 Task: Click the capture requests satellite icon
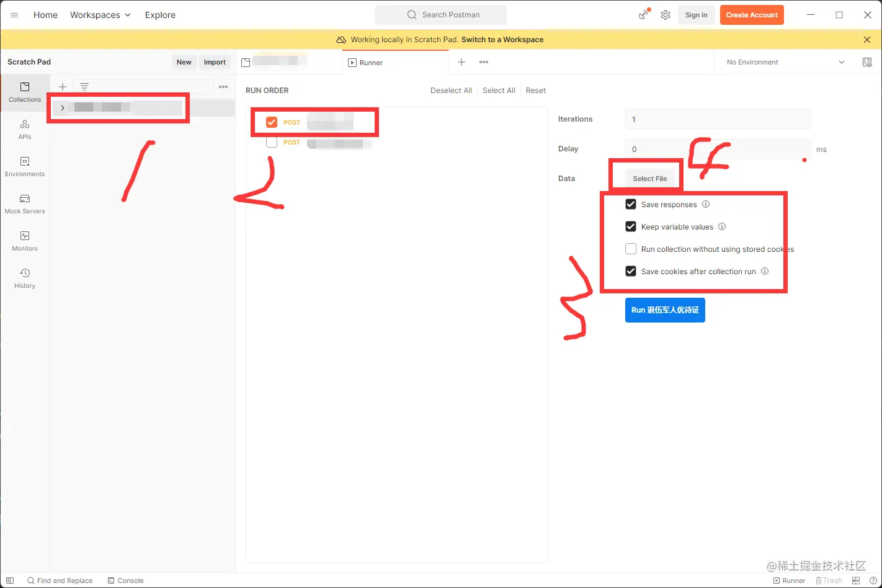coord(644,14)
